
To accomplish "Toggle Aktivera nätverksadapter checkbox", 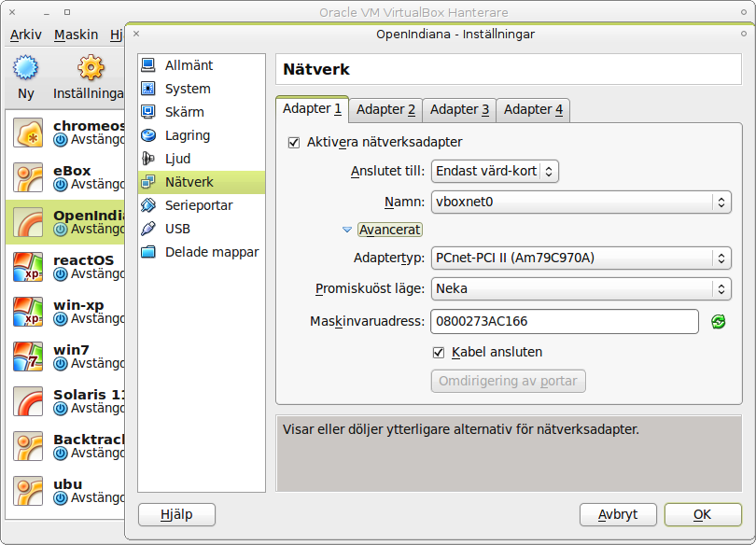I will (295, 142).
